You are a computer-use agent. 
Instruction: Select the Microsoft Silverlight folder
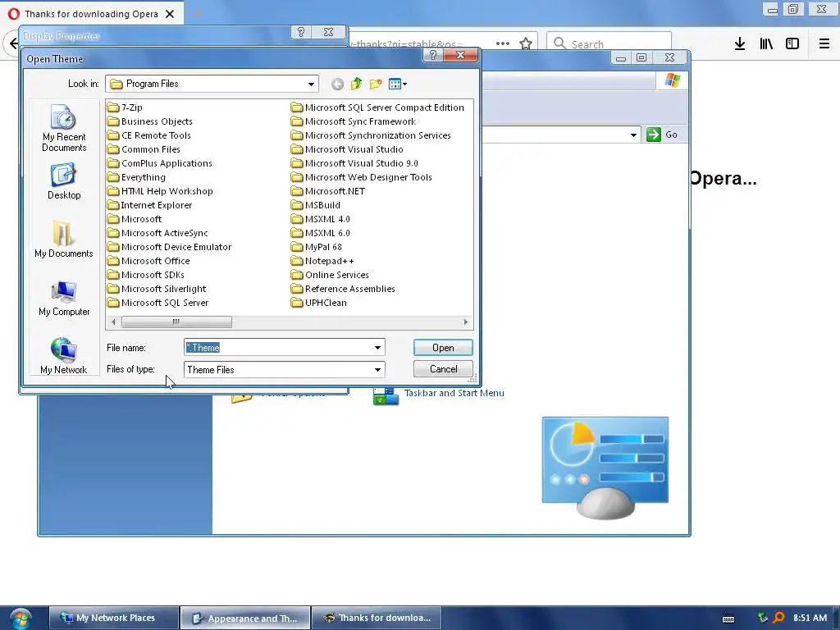click(157, 289)
